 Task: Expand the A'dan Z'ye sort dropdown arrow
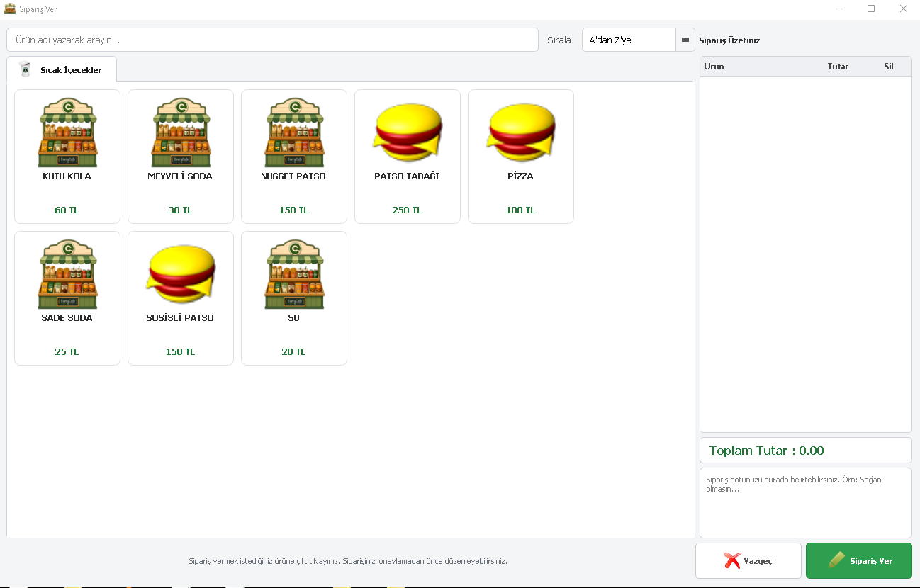685,40
